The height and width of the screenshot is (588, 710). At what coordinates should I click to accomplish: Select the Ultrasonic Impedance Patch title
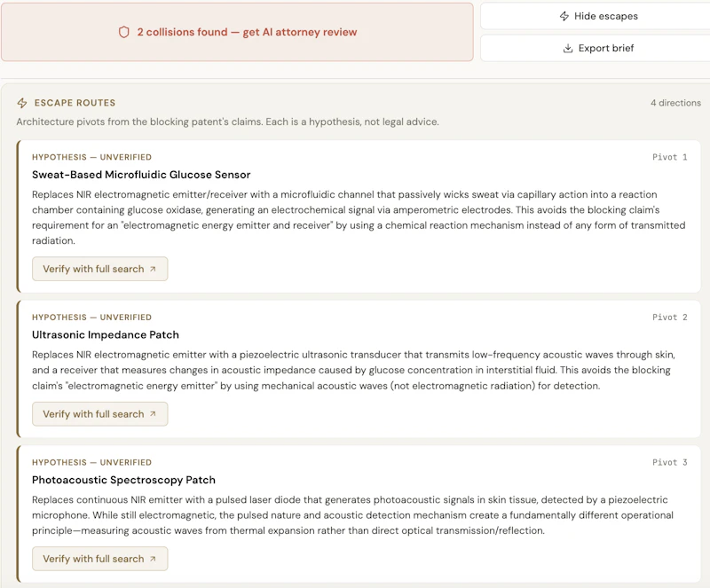pyautogui.click(x=106, y=335)
